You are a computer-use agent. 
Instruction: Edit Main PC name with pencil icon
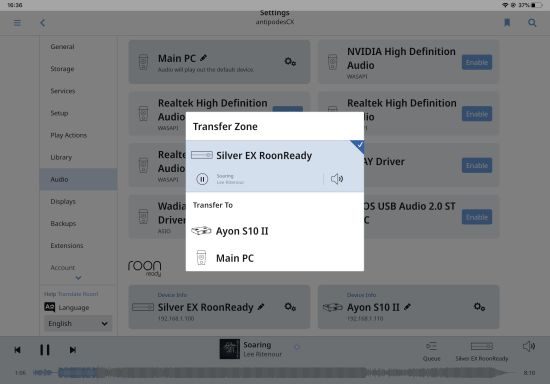click(203, 58)
